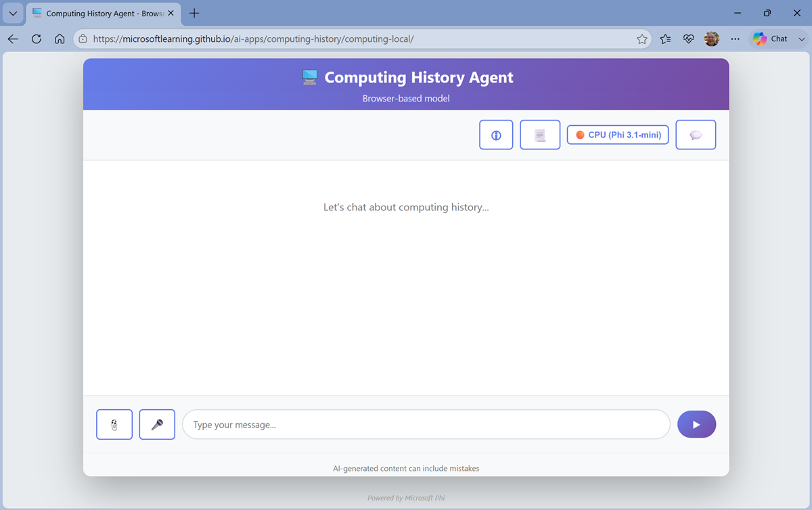Click the AI-generated content disclaimer text

tap(406, 468)
